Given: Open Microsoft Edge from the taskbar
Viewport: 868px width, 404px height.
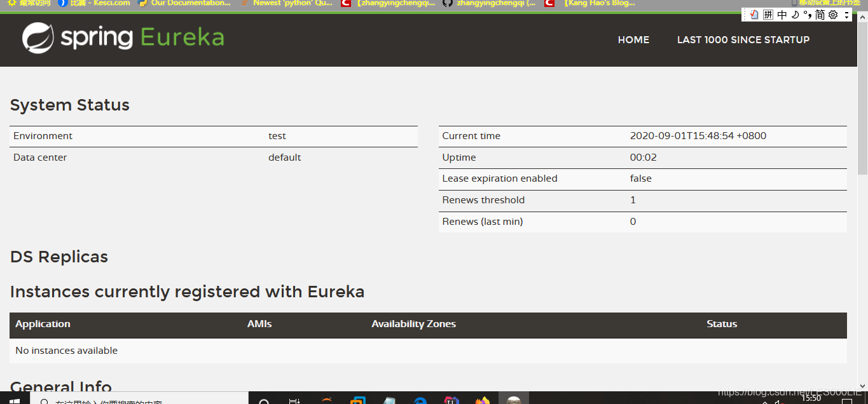Looking at the screenshot, I should coord(420,400).
